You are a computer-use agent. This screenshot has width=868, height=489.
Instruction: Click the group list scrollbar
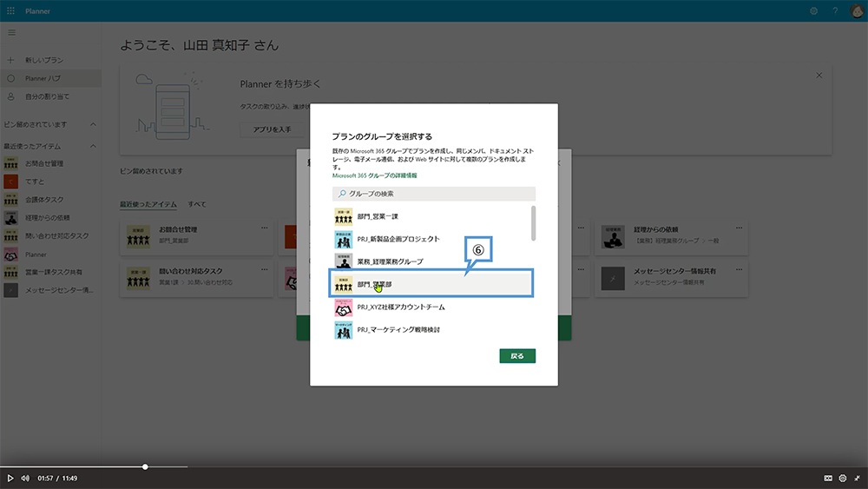pos(533,223)
